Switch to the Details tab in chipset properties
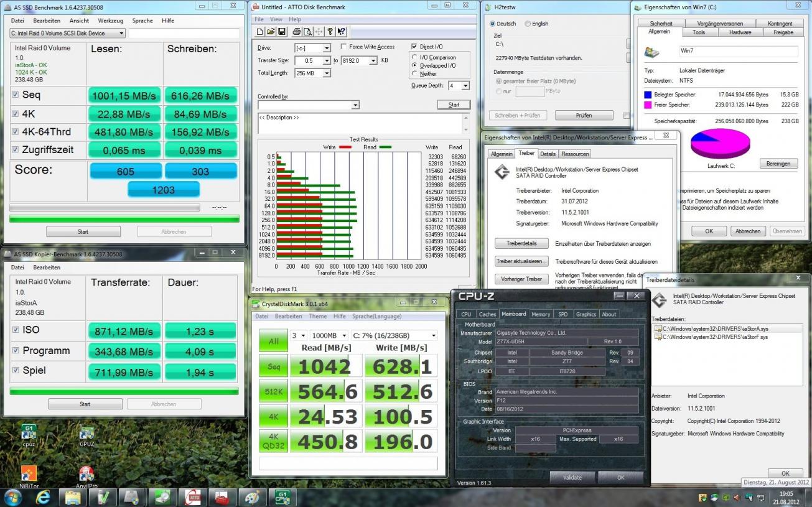The height and width of the screenshot is (507, 812). click(x=548, y=154)
